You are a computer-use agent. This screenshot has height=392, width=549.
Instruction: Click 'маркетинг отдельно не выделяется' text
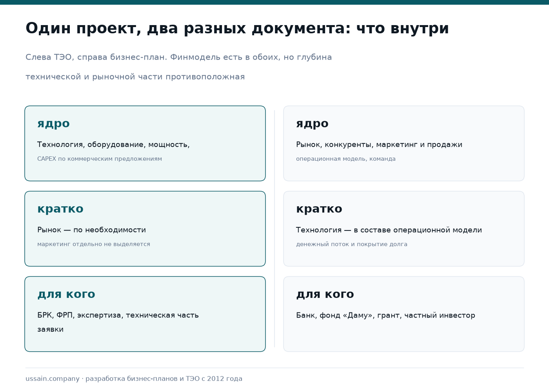click(x=94, y=244)
